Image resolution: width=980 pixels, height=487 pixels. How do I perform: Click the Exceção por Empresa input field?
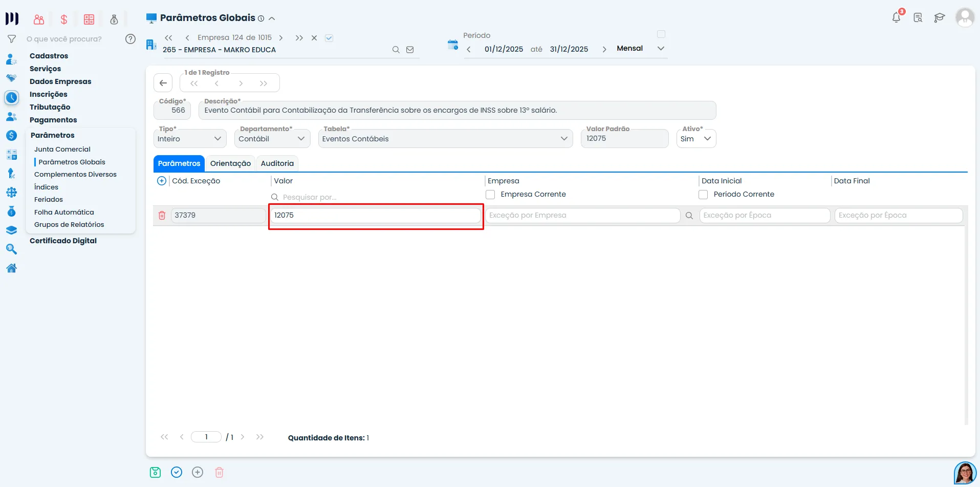point(582,216)
